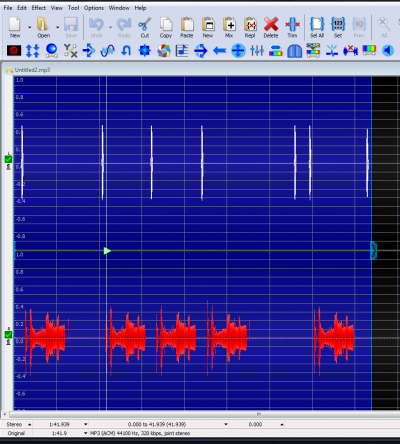Open the Options menu
The height and width of the screenshot is (444, 400).
[x=94, y=8]
